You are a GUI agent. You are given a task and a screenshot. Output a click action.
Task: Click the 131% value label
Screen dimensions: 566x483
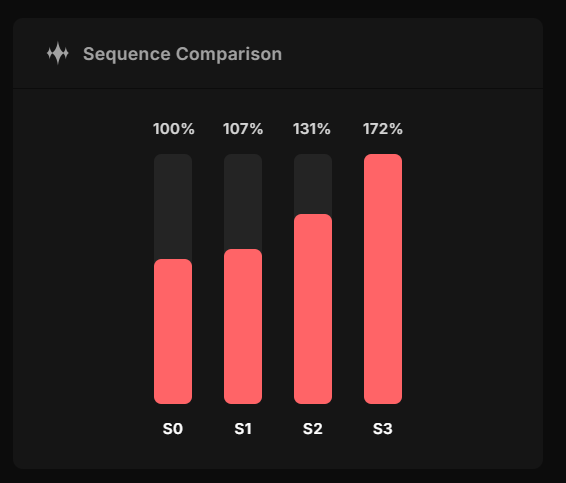click(312, 129)
